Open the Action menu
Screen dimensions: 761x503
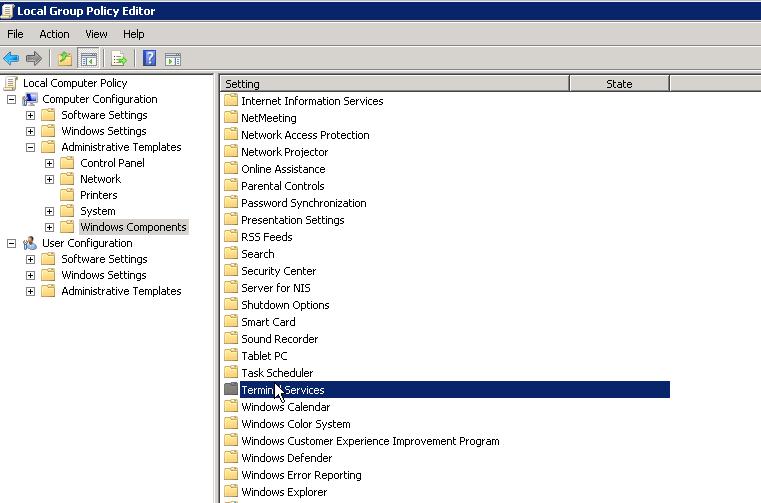point(54,34)
